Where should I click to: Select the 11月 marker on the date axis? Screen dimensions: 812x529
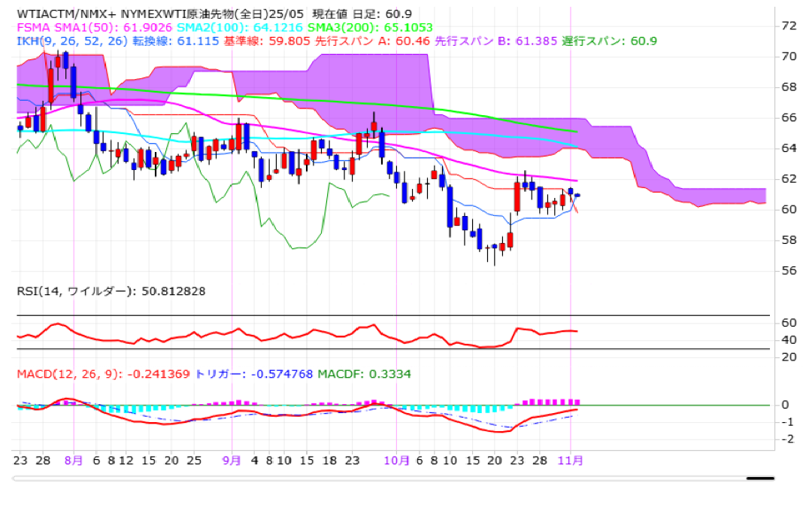tap(570, 460)
